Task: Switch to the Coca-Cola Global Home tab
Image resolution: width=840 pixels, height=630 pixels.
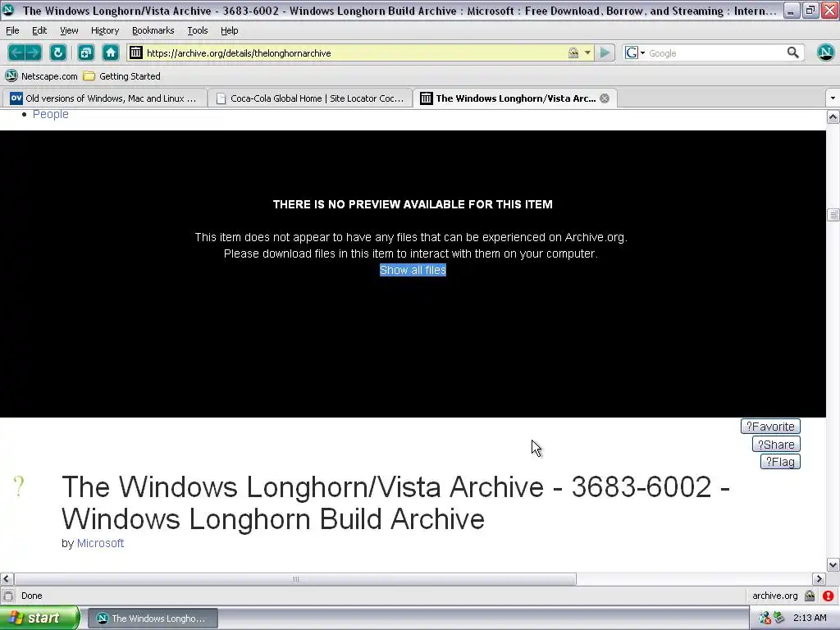Action: click(x=309, y=98)
